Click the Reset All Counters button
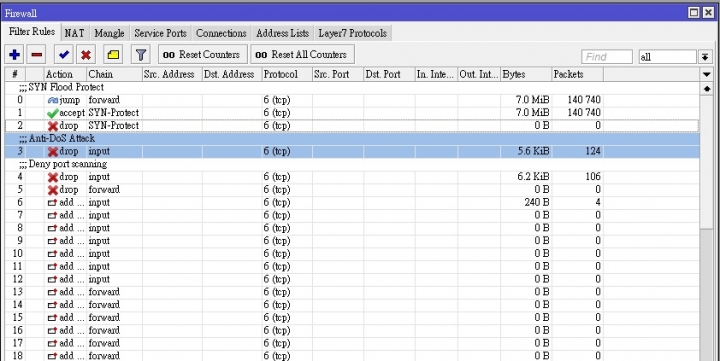This screenshot has height=361, width=720. [x=302, y=55]
